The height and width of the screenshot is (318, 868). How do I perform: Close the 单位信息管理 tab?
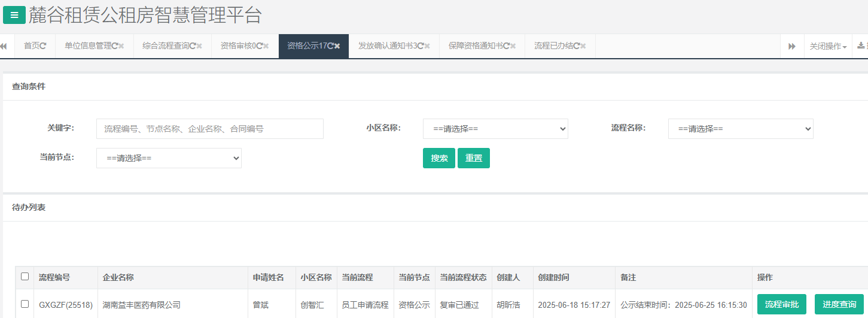click(122, 46)
